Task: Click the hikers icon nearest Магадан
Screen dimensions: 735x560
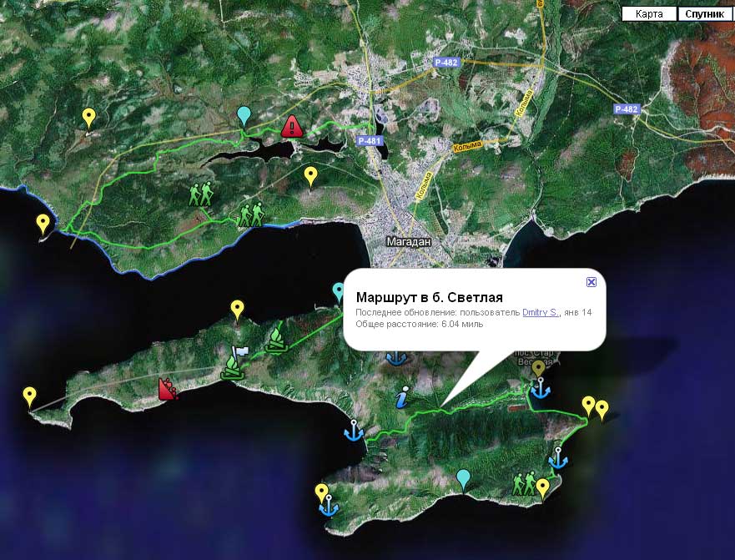Action: 251,215
